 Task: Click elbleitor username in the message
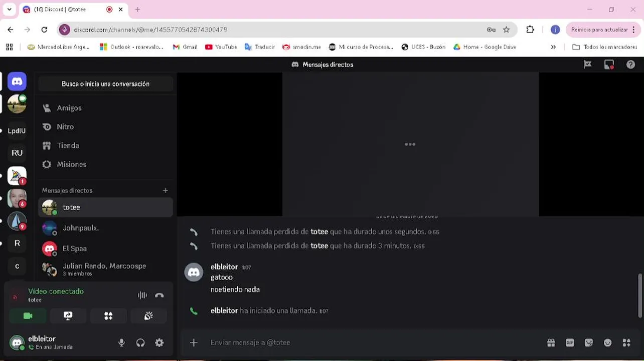point(224,267)
